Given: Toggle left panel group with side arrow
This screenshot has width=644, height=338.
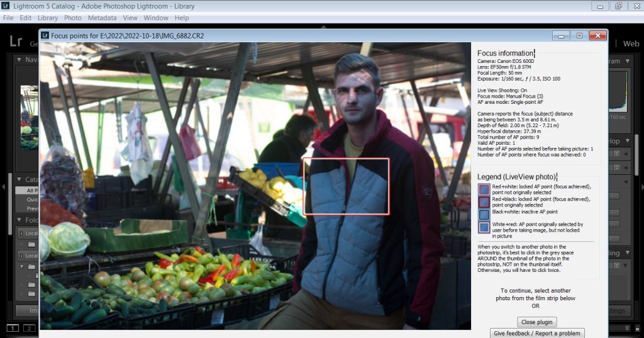Looking at the screenshot, I should point(3,187).
